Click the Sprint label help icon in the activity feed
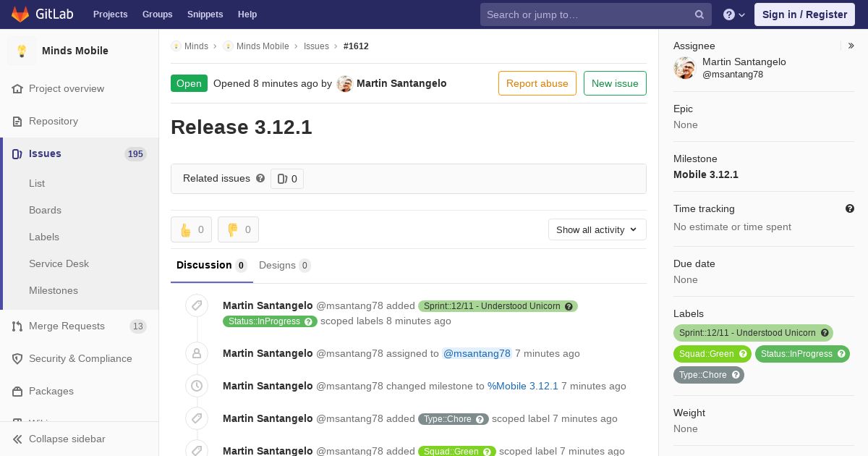Image resolution: width=868 pixels, height=456 pixels. [569, 306]
